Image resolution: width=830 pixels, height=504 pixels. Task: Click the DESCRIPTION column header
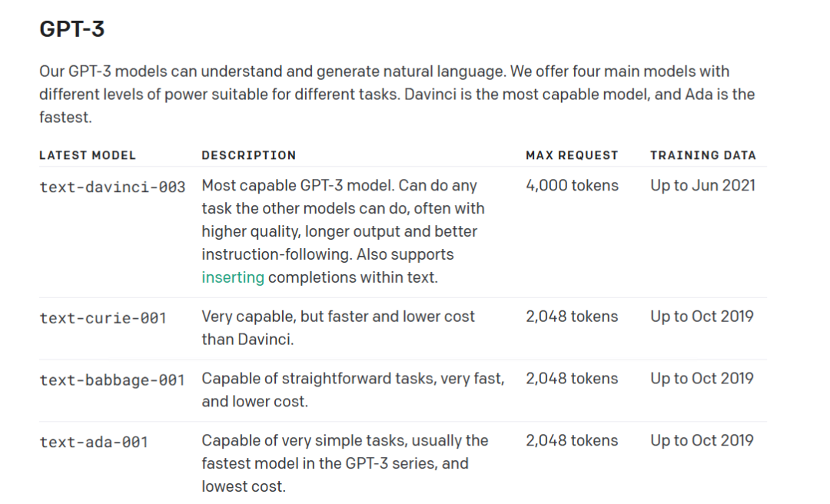click(x=249, y=155)
